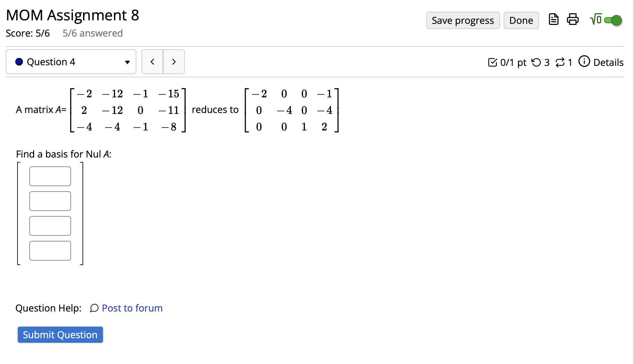This screenshot has height=364, width=634.
Task: Click the right chevron for next question
Action: click(x=174, y=62)
